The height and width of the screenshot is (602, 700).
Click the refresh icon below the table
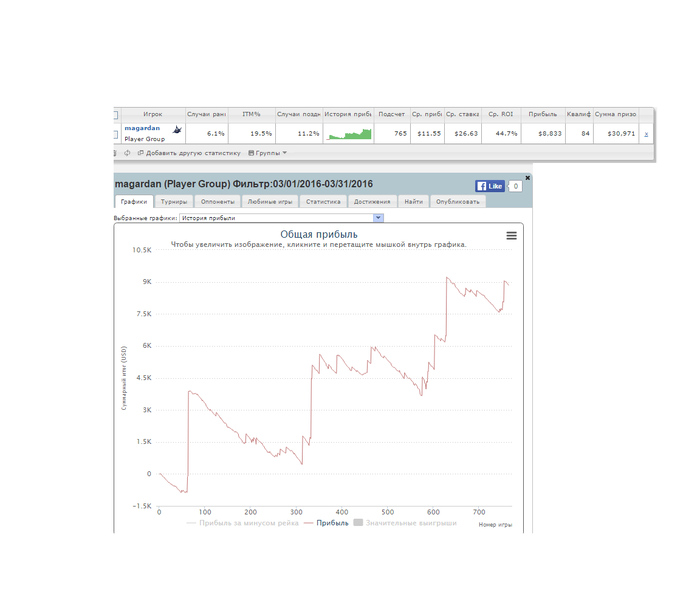127,153
